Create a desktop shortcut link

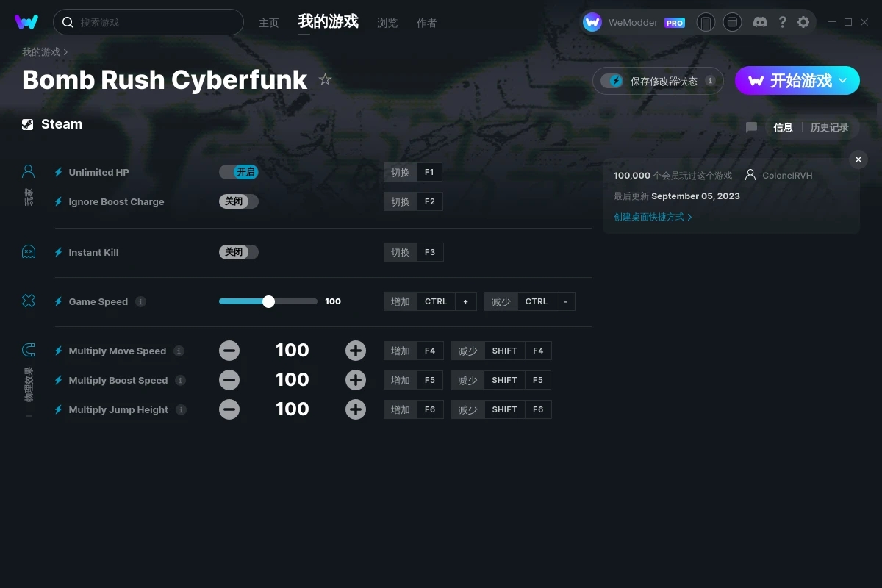[x=653, y=217]
